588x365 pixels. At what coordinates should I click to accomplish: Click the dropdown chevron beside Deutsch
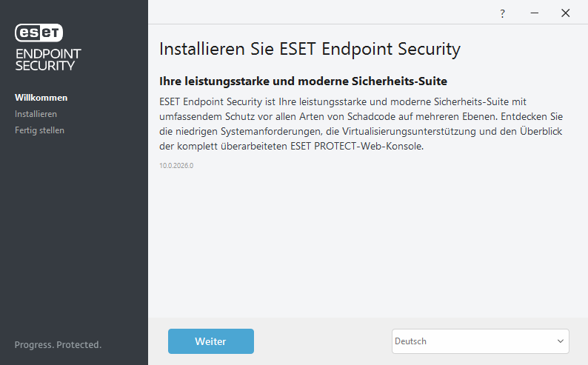pos(560,341)
